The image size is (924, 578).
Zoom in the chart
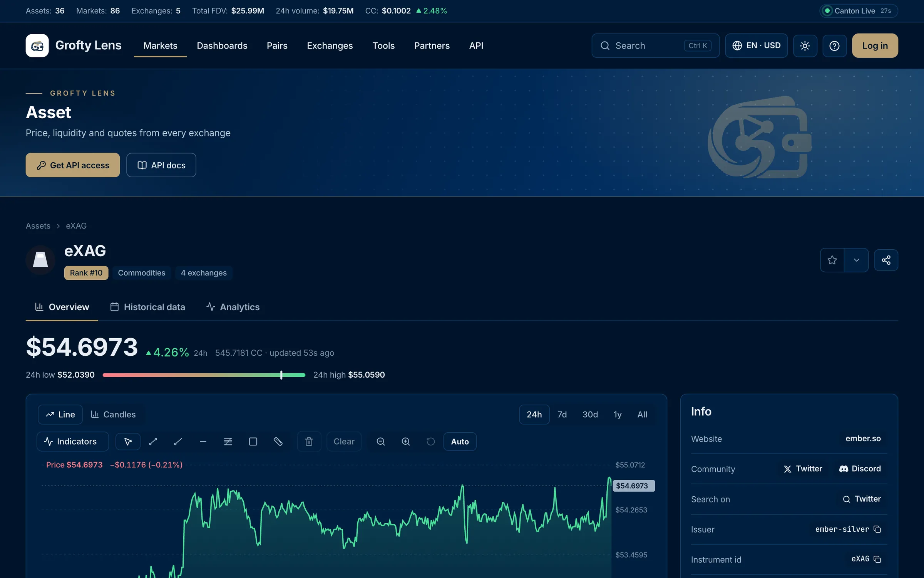tap(406, 442)
